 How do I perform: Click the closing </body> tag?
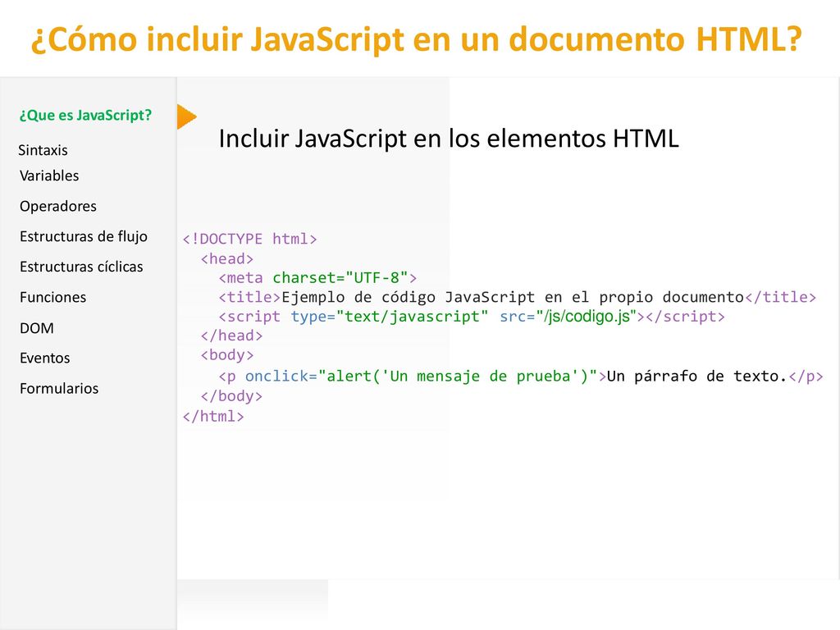point(232,396)
